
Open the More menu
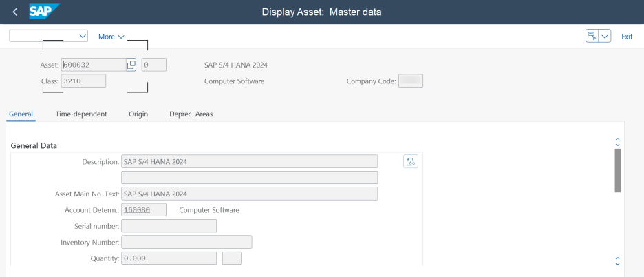(x=111, y=37)
